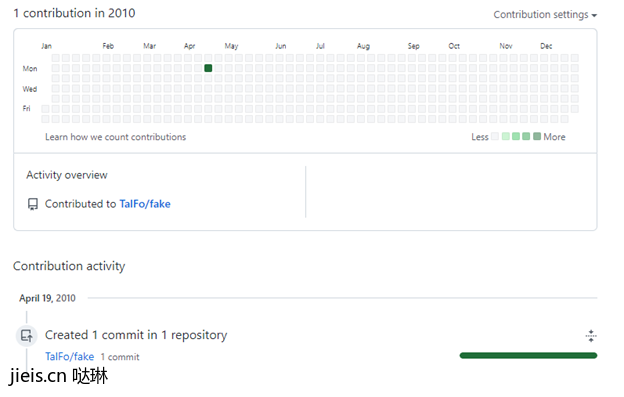
Task: Collapse the Created 1 commit section
Action: click(x=591, y=336)
